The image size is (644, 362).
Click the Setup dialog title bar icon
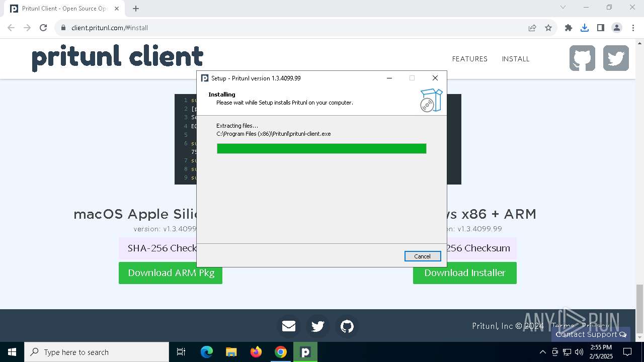[x=205, y=78]
